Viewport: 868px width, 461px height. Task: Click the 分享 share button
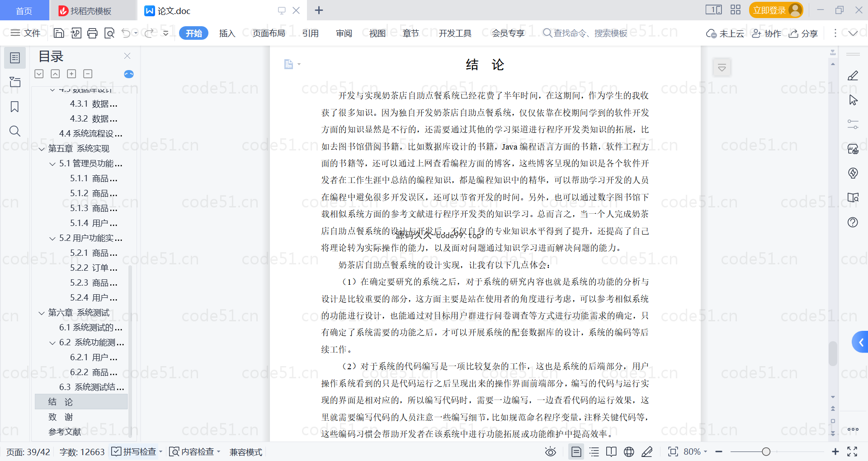tap(803, 33)
